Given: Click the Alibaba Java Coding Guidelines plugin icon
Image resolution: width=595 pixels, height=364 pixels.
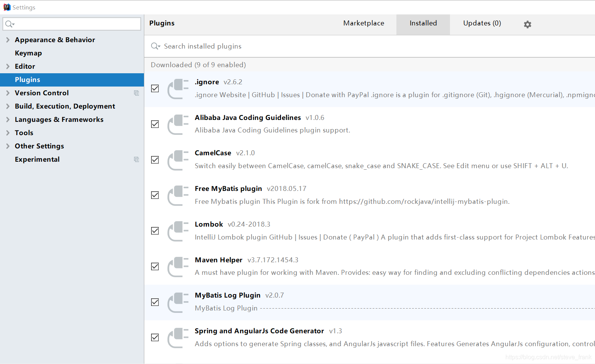Looking at the screenshot, I should (x=178, y=124).
